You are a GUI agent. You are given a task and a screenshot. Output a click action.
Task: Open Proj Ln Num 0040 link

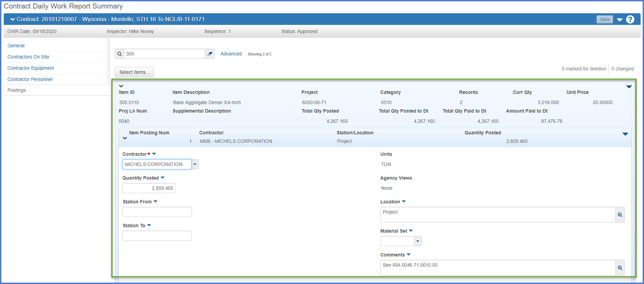[124, 121]
